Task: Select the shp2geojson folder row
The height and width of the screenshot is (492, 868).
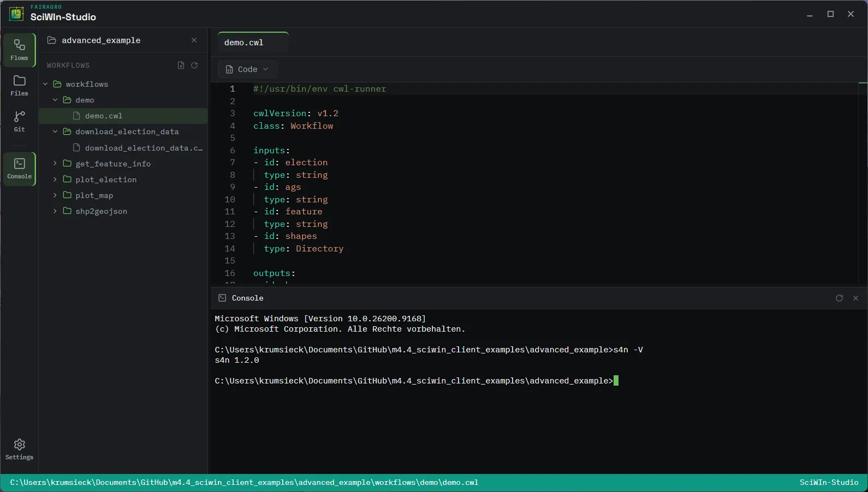Action: (x=123, y=211)
